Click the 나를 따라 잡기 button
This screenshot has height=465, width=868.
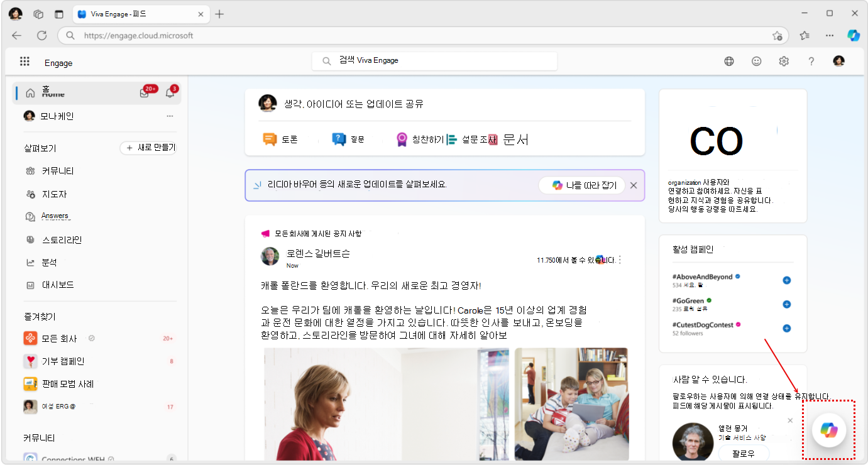pyautogui.click(x=582, y=185)
